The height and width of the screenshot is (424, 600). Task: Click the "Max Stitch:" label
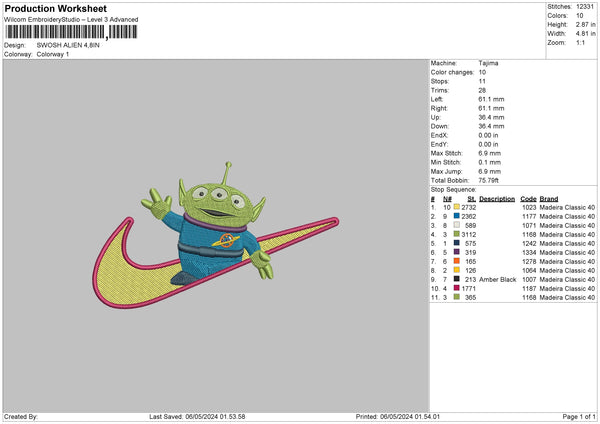(x=447, y=153)
